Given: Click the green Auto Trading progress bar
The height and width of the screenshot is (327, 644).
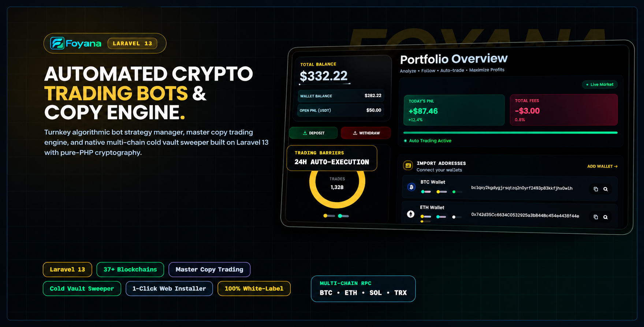Looking at the screenshot, I should point(510,132).
